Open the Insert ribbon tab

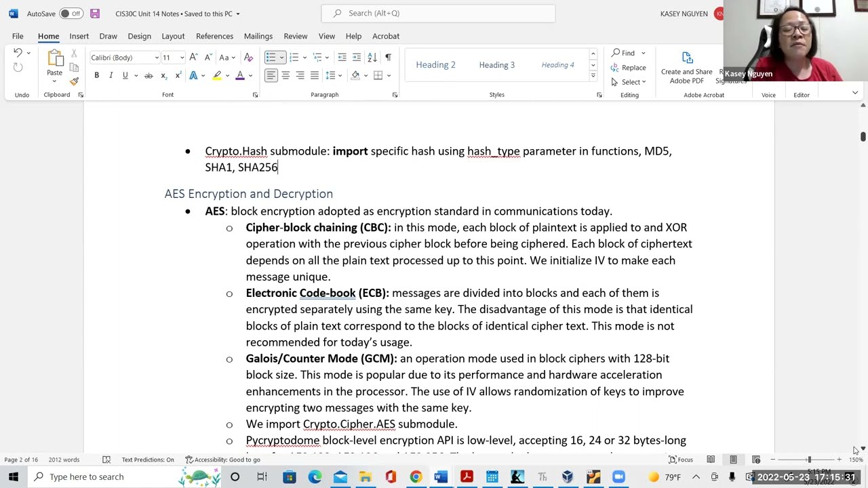(x=79, y=36)
